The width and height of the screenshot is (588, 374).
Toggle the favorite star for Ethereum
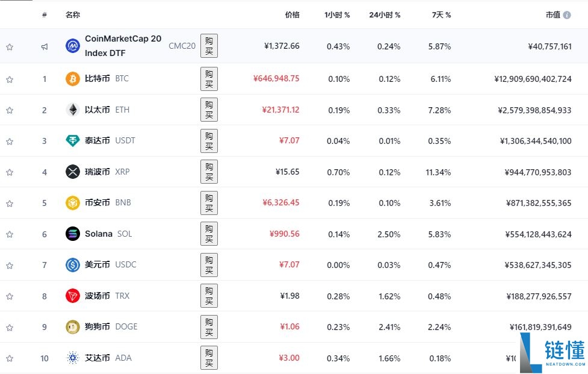coord(10,110)
